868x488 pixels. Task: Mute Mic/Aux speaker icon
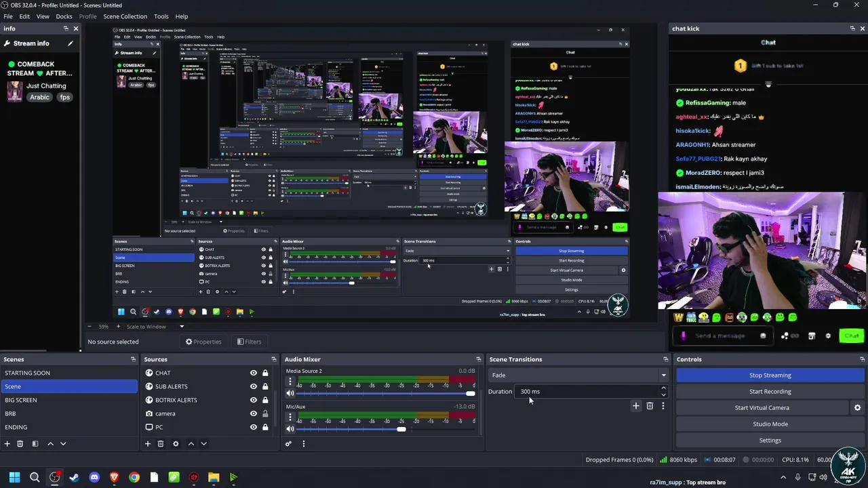[290, 429]
